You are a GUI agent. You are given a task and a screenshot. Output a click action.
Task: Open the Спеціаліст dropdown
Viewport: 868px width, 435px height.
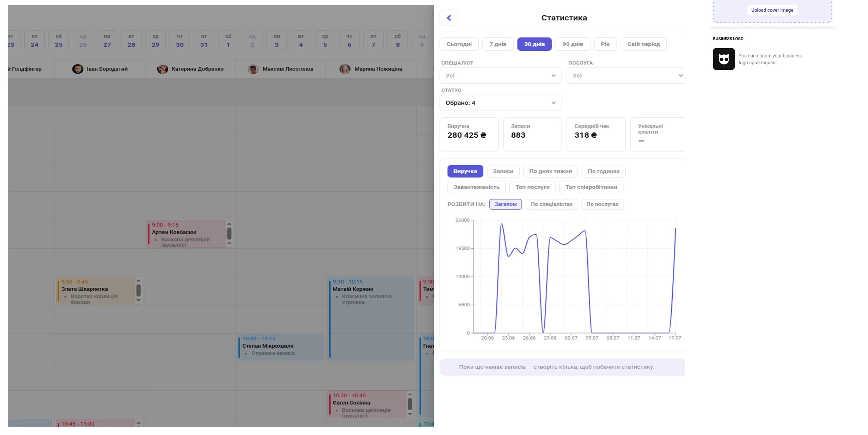coord(500,76)
